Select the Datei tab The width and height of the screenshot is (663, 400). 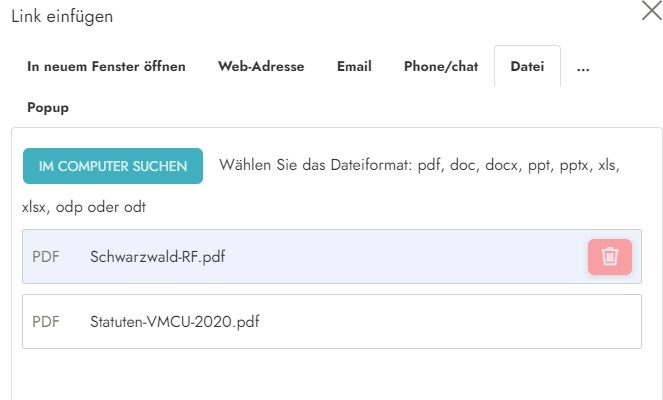coord(527,67)
